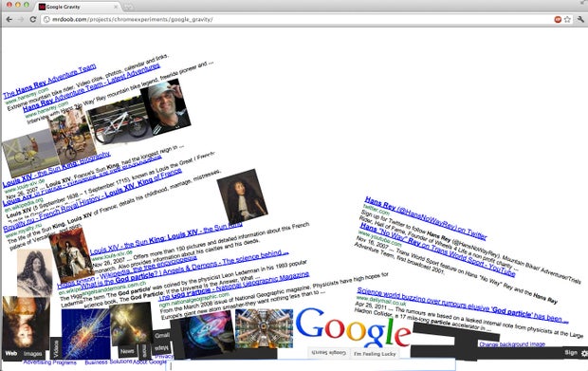Viewport: 588px width, 371px height.
Task: Click the grey engraved Louis XIV sketch portrait
Action: click(34, 272)
